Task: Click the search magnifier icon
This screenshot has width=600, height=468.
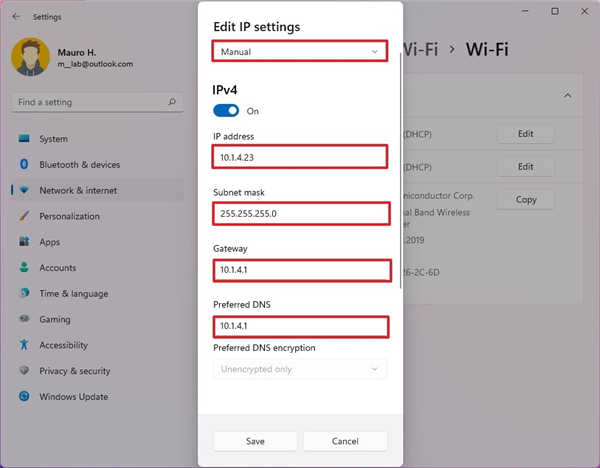Action: tap(172, 102)
